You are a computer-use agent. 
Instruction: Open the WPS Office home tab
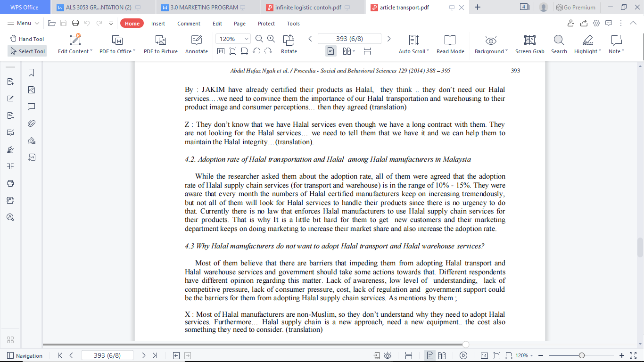pyautogui.click(x=25, y=8)
